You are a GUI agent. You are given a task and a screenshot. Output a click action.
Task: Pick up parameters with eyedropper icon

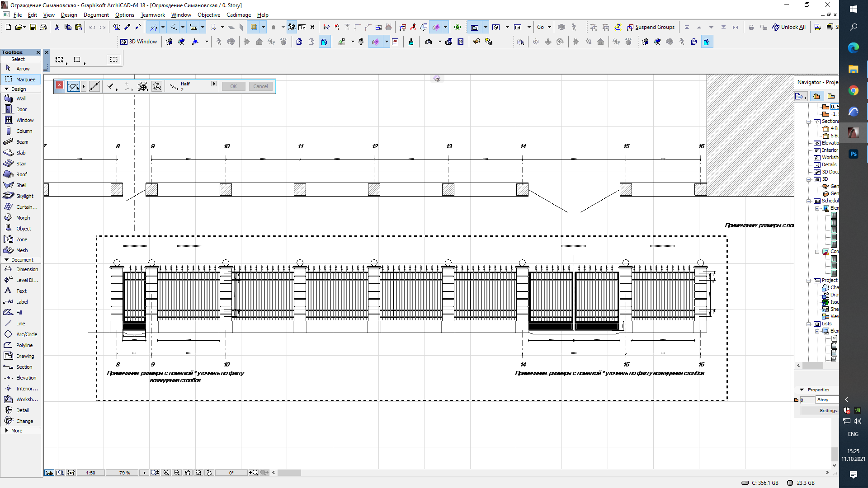(127, 27)
